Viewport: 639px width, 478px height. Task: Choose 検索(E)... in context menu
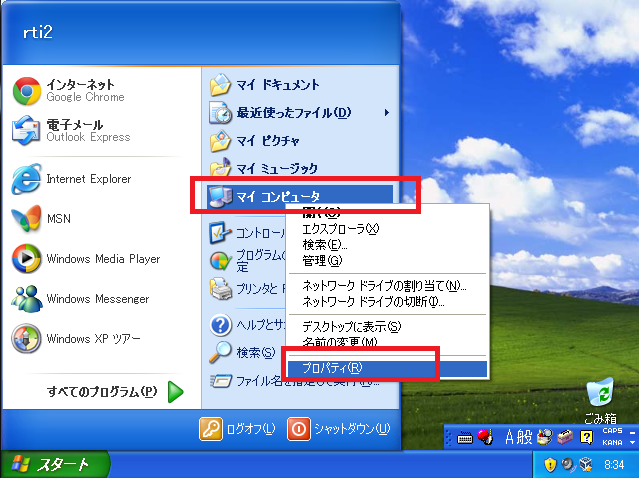(387, 245)
